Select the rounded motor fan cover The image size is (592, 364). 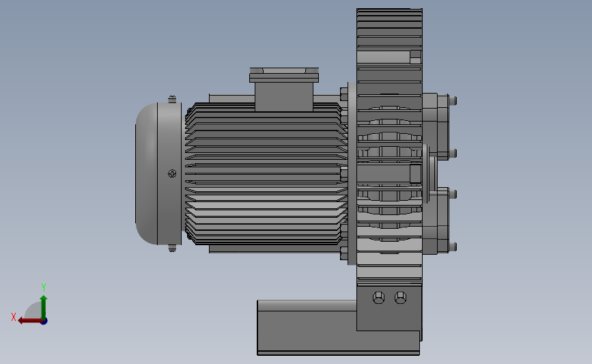[158, 173]
